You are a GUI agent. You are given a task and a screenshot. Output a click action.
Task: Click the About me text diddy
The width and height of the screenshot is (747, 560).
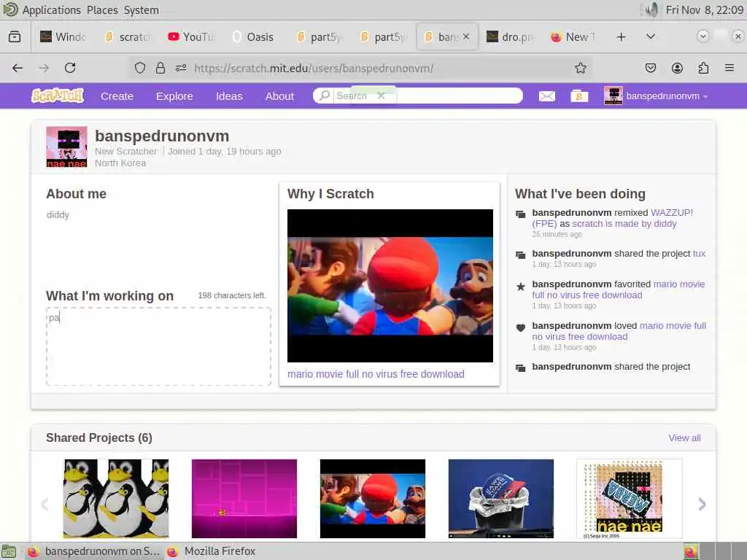pos(58,215)
